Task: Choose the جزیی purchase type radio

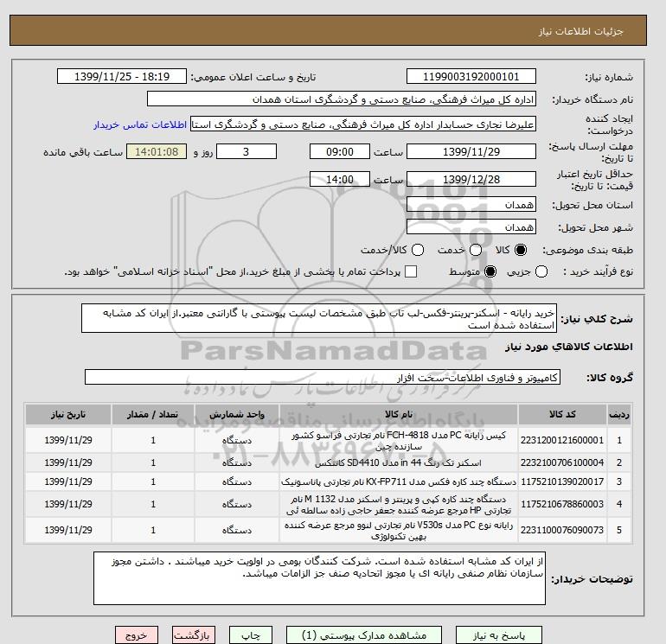Action: coord(541,271)
